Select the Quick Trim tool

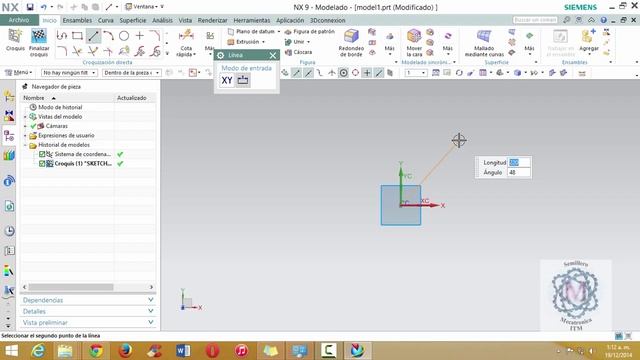tap(77, 51)
